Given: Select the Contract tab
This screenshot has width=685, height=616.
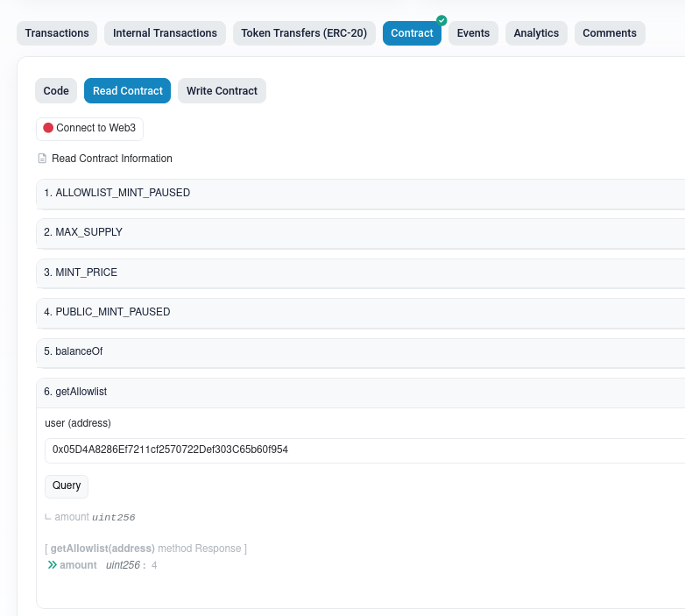Looking at the screenshot, I should pos(412,33).
